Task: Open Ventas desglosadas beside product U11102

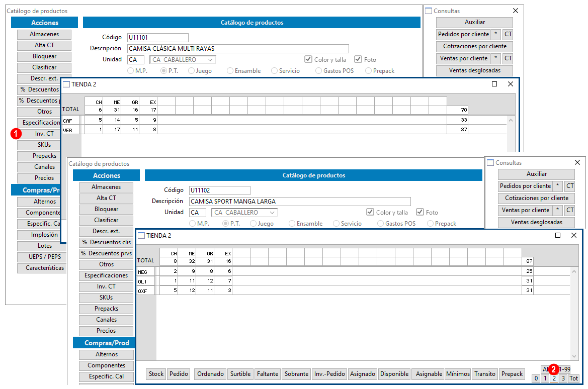Action: pos(536,222)
